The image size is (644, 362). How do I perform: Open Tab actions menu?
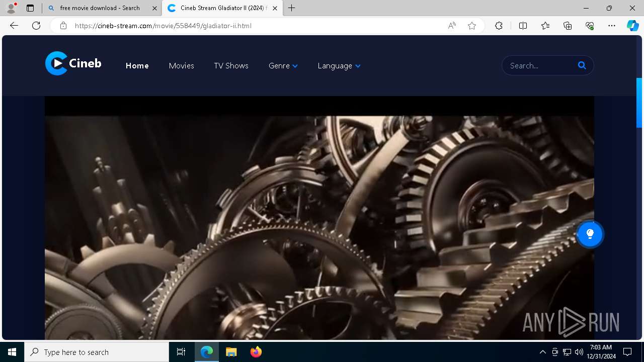pyautogui.click(x=30, y=8)
